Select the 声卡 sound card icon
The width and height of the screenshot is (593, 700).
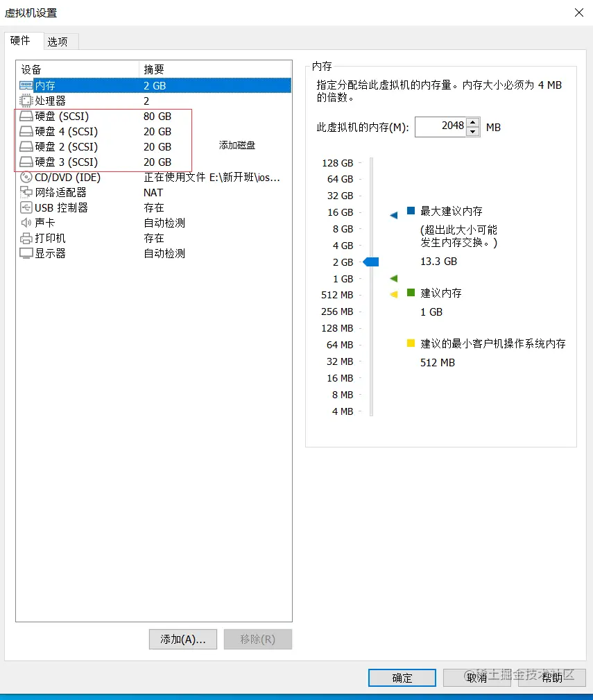pos(25,223)
